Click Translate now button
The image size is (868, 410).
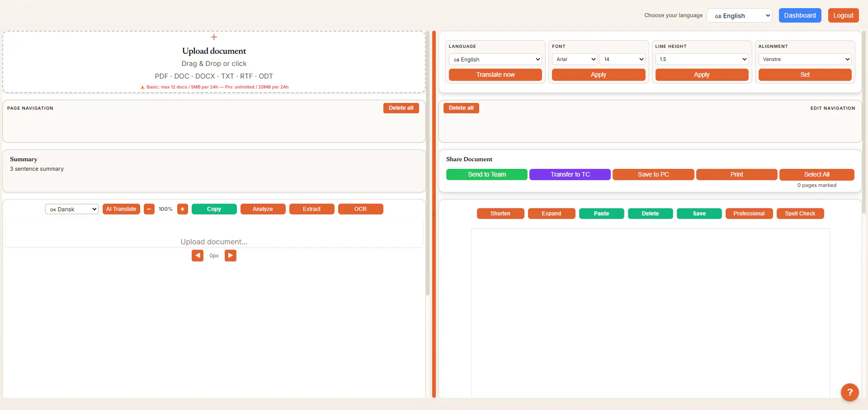click(x=495, y=75)
